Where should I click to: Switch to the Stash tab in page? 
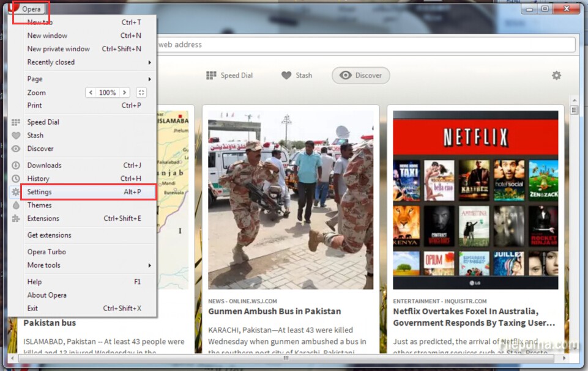297,75
